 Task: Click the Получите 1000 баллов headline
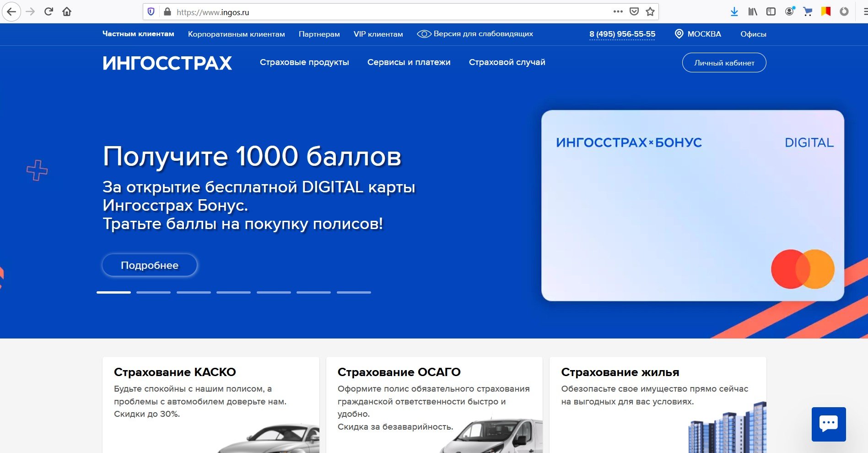252,156
